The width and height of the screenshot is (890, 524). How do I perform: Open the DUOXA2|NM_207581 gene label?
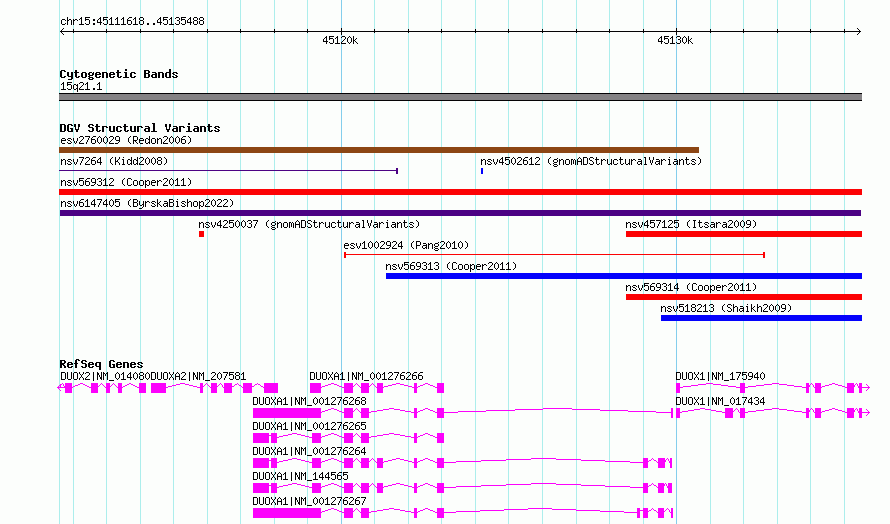tap(199, 376)
